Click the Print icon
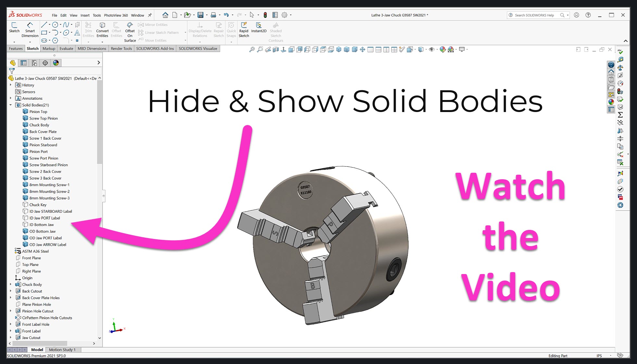 [x=213, y=15]
